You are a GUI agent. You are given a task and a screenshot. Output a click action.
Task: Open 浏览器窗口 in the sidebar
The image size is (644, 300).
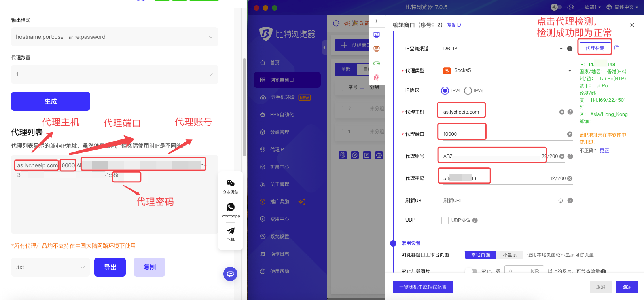pyautogui.click(x=287, y=80)
